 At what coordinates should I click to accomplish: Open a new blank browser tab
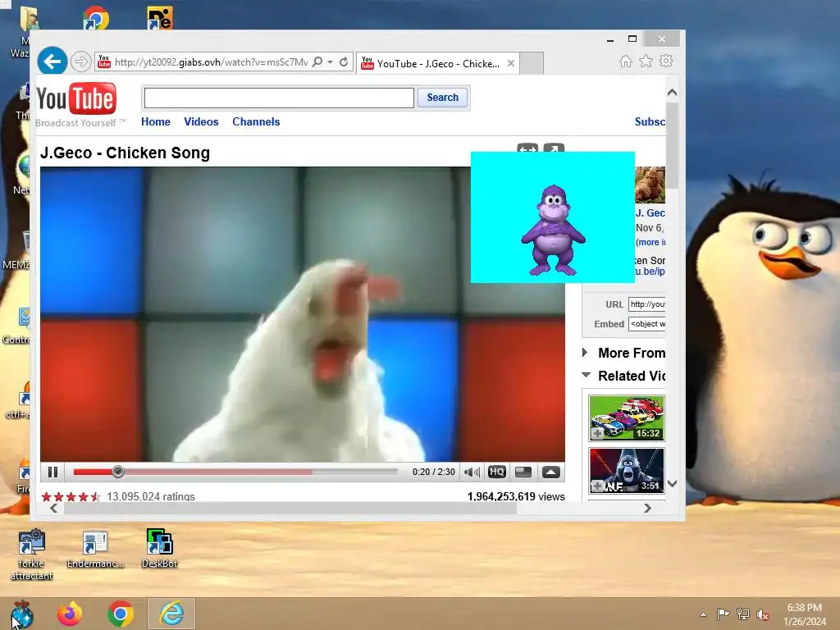click(x=532, y=63)
